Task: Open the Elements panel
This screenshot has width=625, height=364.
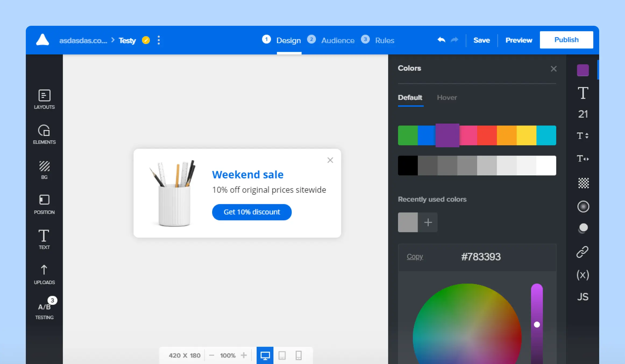Action: click(x=44, y=134)
